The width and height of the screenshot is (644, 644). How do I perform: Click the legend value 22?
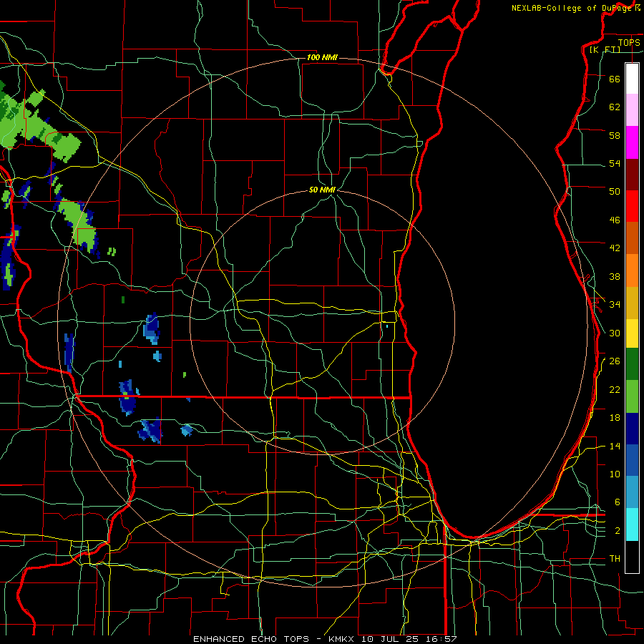[615, 389]
